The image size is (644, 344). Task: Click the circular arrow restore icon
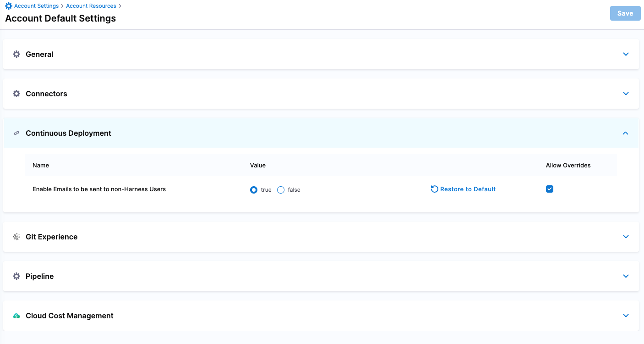click(434, 189)
